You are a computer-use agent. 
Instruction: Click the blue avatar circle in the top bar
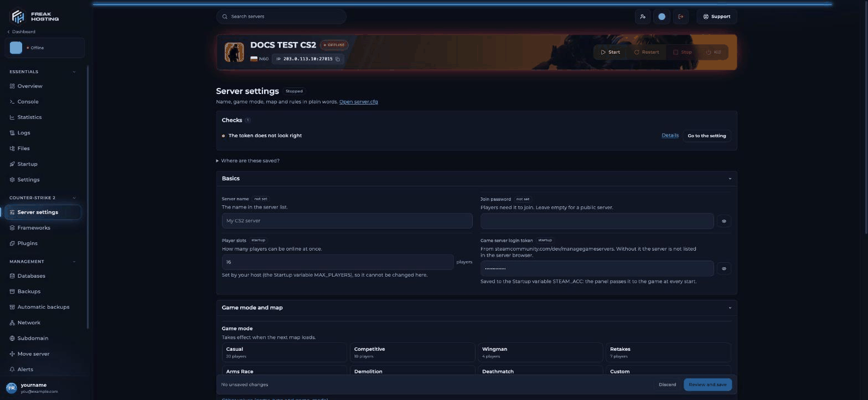[662, 17]
